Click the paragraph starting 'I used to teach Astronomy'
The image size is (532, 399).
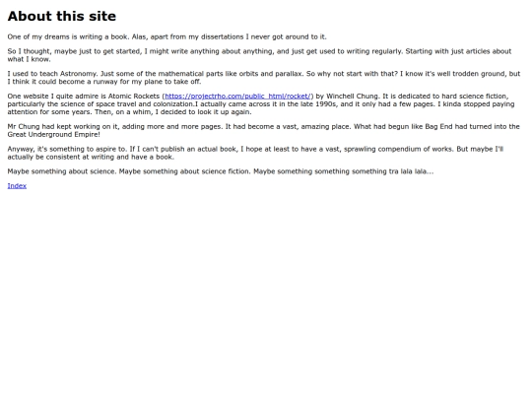pyautogui.click(x=264, y=78)
